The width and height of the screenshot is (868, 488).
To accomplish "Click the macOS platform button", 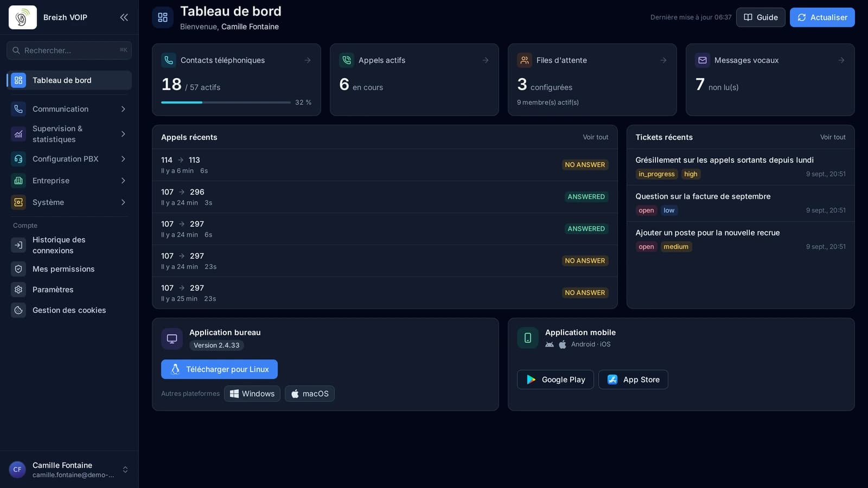I will pyautogui.click(x=310, y=394).
